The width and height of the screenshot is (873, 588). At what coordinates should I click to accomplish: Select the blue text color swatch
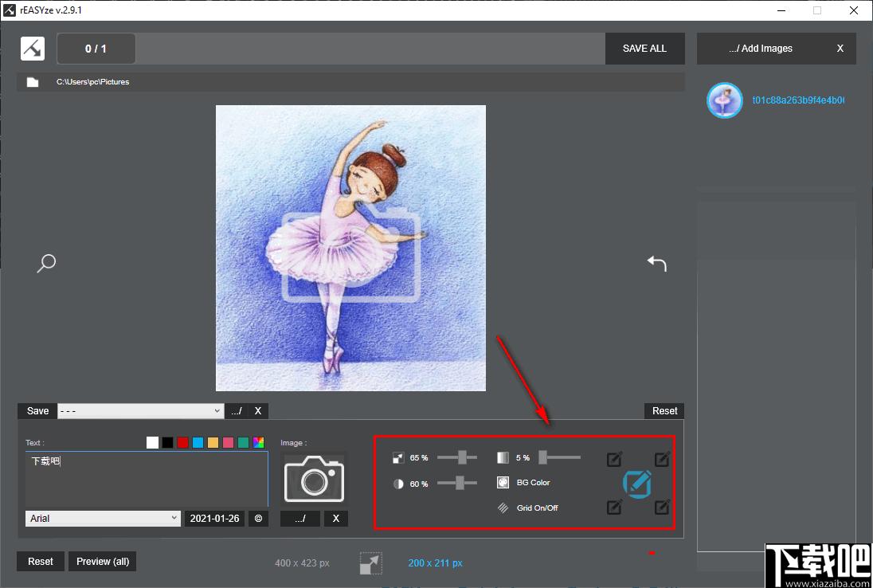click(x=198, y=443)
